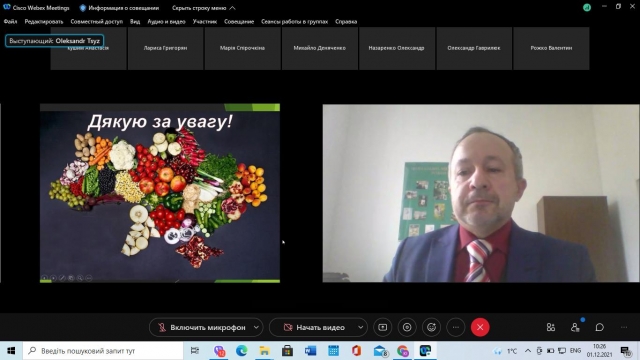
Task: Open the video options dropdown arrow
Action: pos(360,327)
